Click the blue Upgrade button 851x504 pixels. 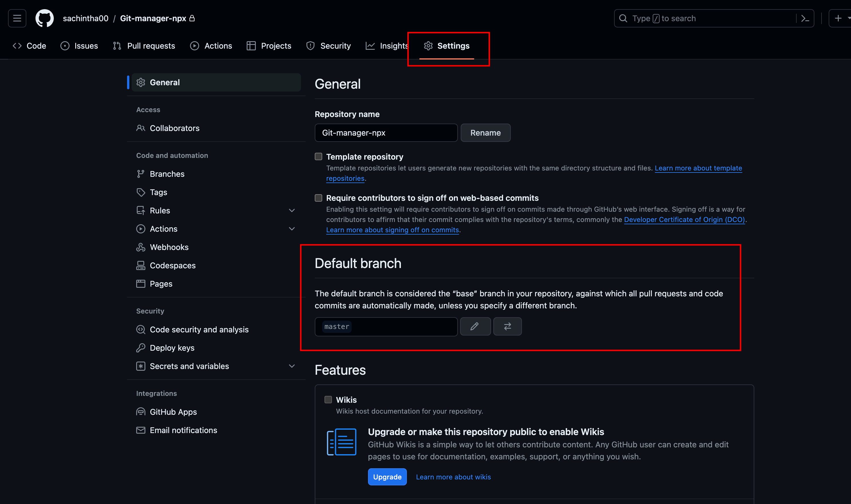click(387, 477)
